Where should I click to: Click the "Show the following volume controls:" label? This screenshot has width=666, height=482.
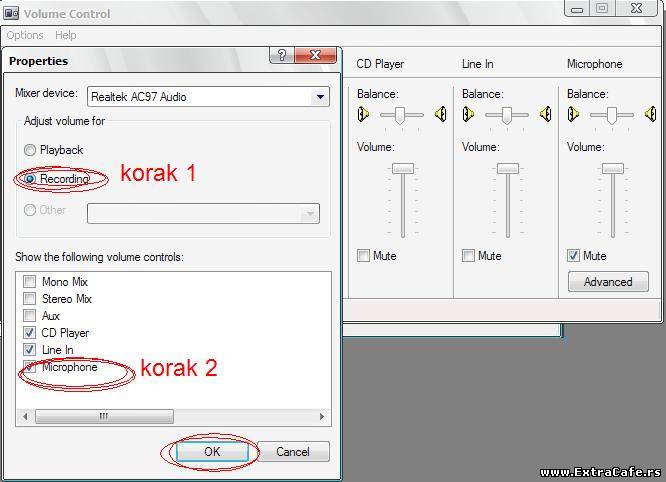click(99, 257)
